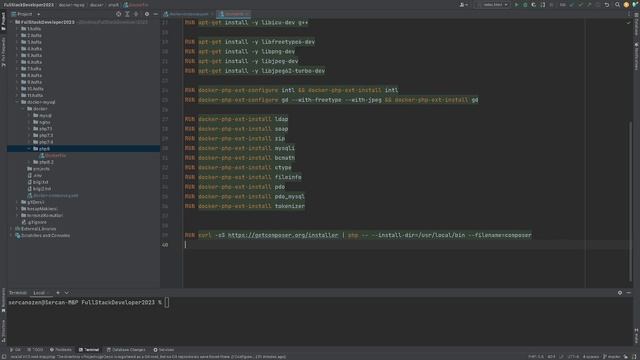
Task: Open the Pull Requests side tab
Action: [x=3, y=52]
